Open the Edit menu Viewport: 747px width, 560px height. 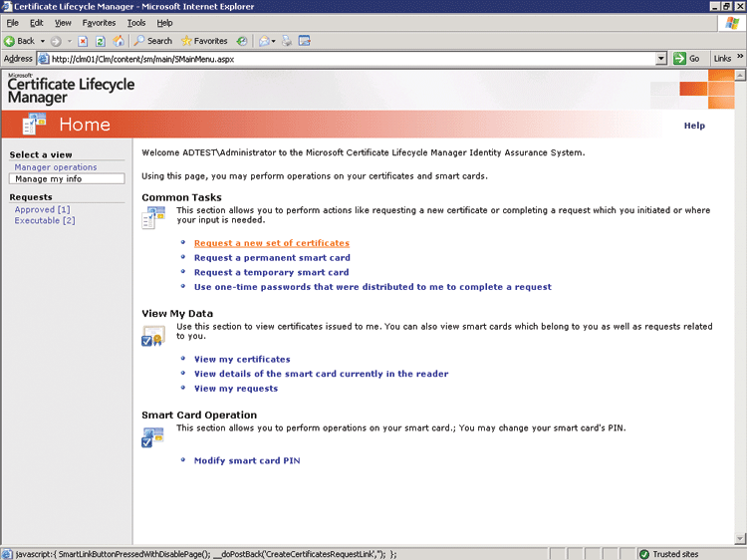tap(36, 23)
